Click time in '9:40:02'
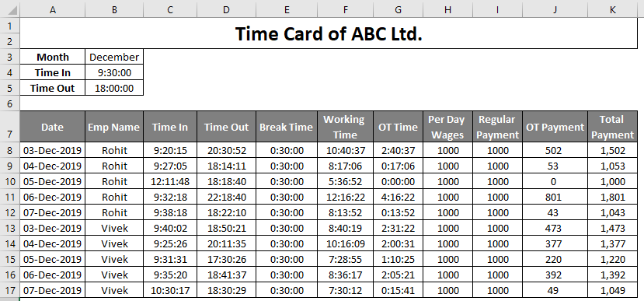 (170, 228)
